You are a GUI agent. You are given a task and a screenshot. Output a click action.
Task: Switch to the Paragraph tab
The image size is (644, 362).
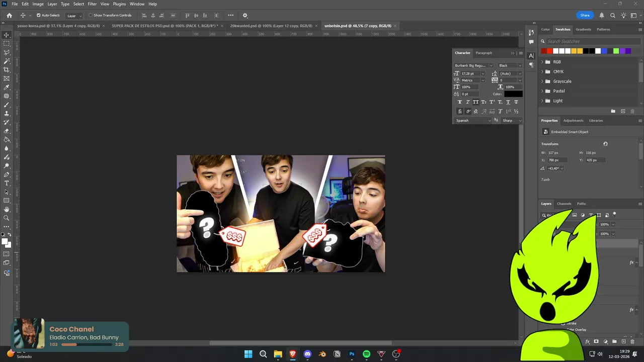click(484, 53)
